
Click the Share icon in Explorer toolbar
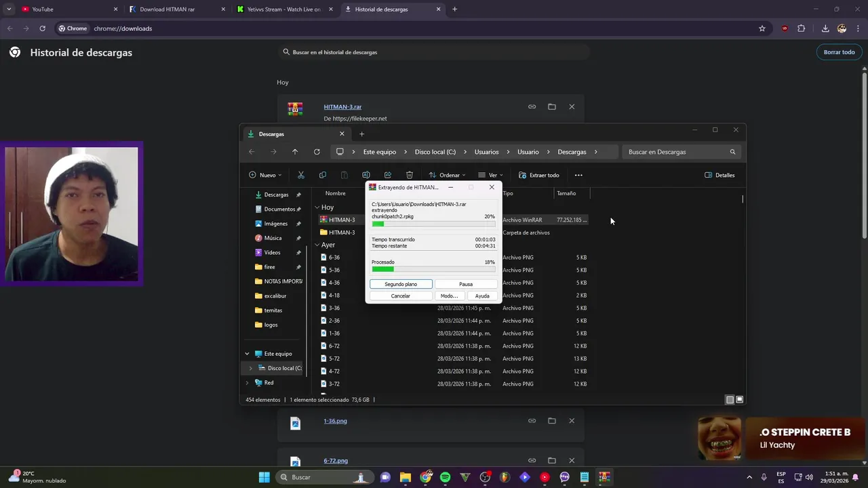pos(388,175)
